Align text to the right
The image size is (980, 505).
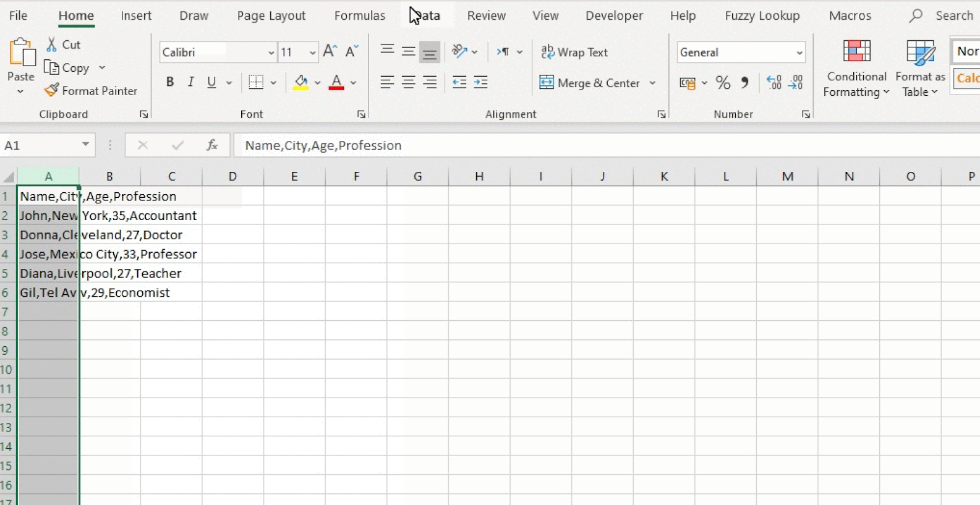(x=430, y=82)
